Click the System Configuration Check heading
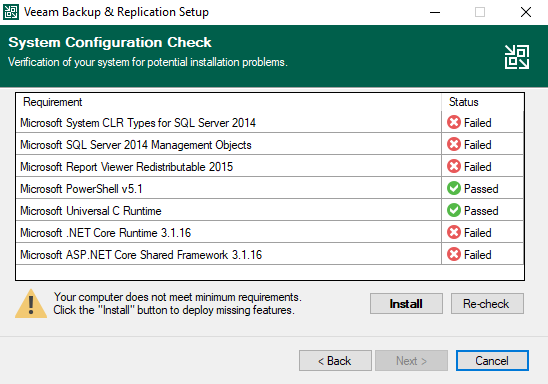548x384 pixels. 110,42
